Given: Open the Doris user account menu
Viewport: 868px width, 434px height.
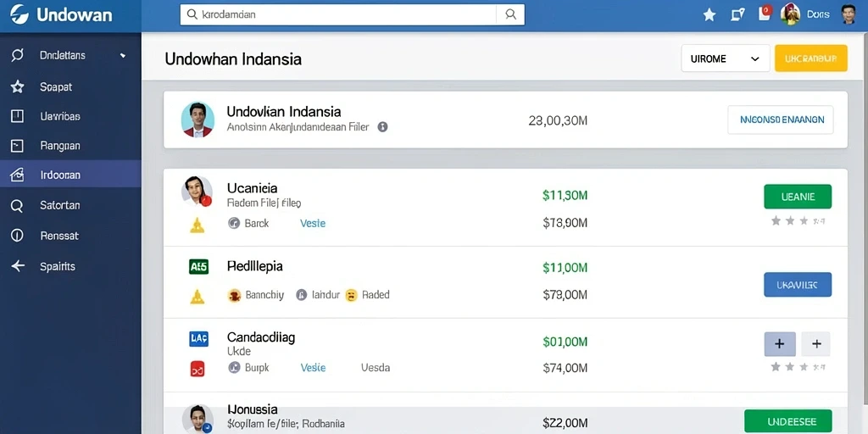Looking at the screenshot, I should tap(818, 15).
